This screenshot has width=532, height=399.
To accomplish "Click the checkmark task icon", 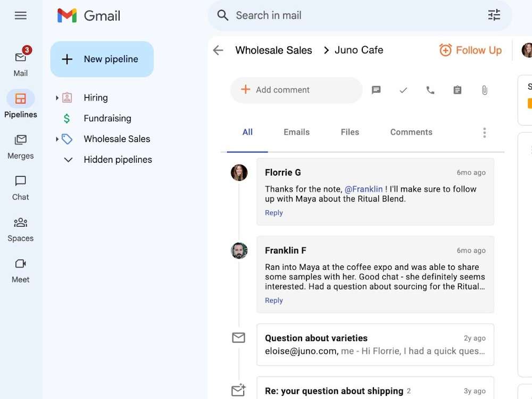I will pos(403,90).
